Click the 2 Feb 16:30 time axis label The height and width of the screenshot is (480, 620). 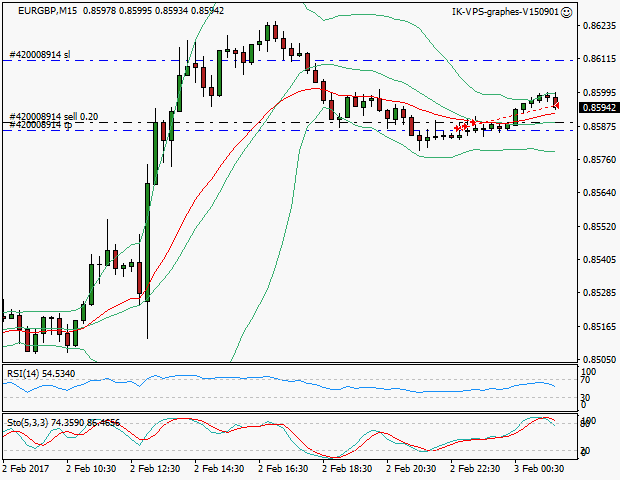pyautogui.click(x=282, y=467)
